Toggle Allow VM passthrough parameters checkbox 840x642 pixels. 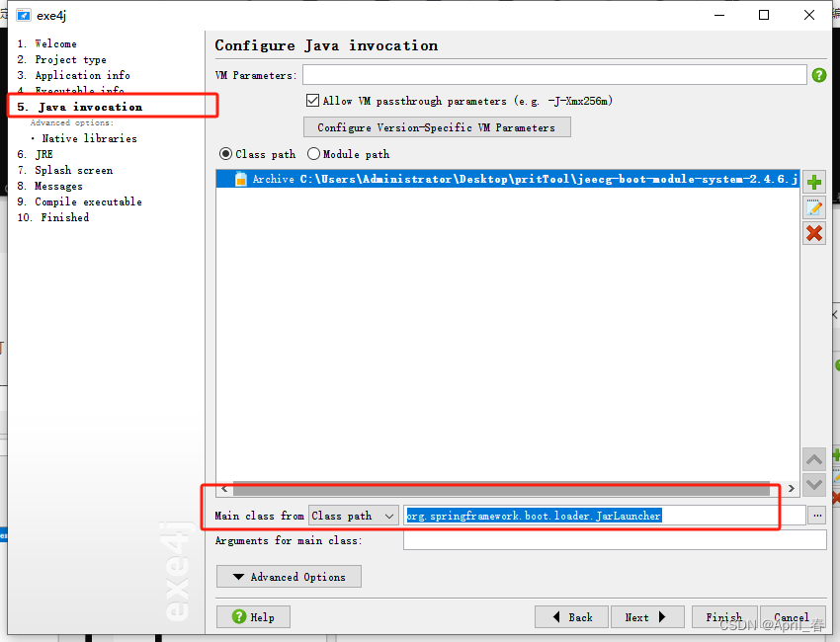click(x=312, y=100)
